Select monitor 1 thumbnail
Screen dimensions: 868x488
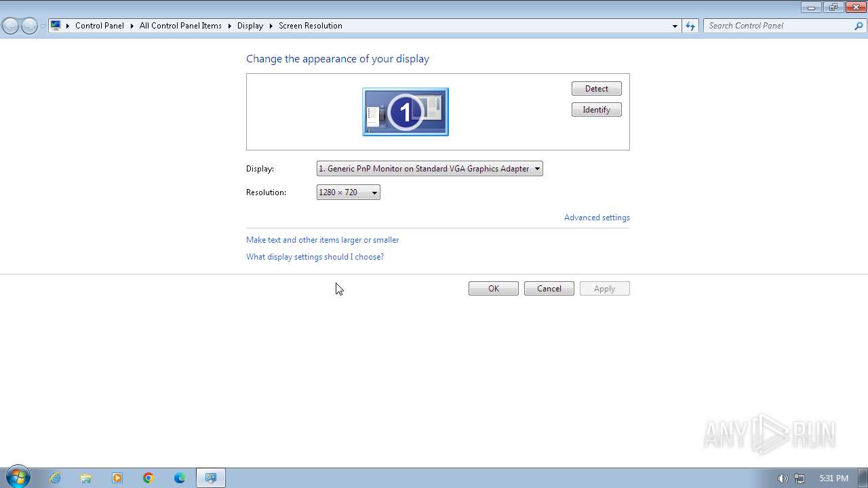pos(406,112)
